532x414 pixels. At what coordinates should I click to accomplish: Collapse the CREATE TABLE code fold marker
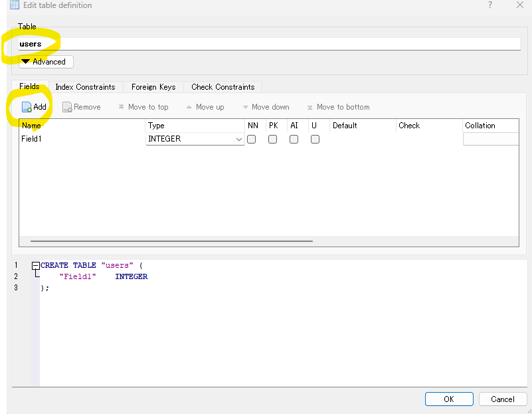click(x=36, y=265)
